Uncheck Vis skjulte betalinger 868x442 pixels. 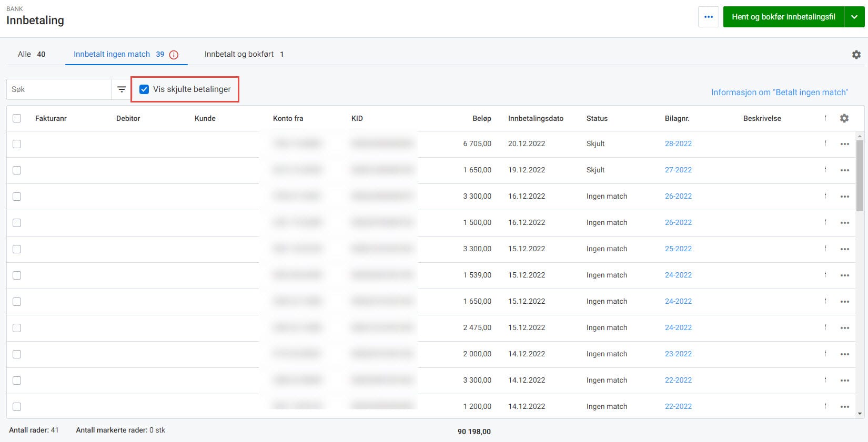[144, 89]
